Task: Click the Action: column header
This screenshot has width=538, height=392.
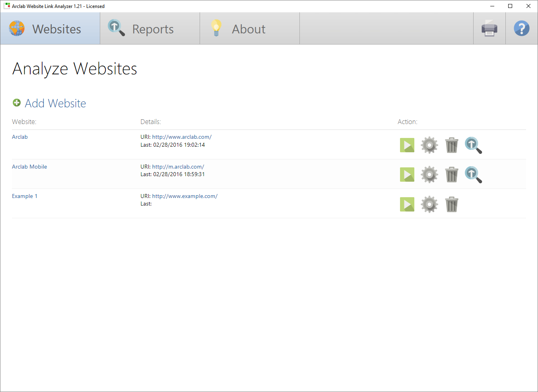Action: pyautogui.click(x=408, y=122)
